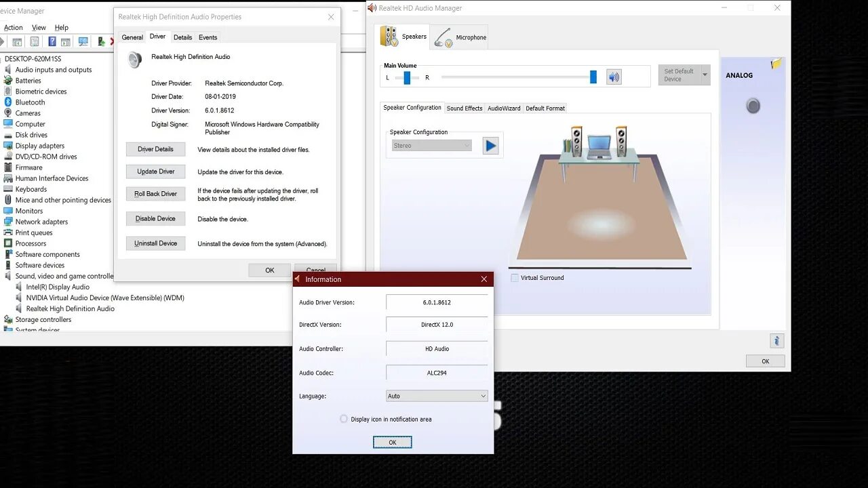Open the Stereo speaker configuration dropdown
Image resolution: width=868 pixels, height=488 pixels.
click(x=431, y=146)
